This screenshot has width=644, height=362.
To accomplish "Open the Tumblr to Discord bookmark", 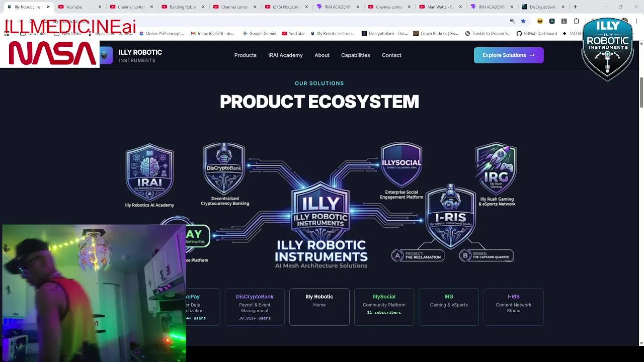I will coord(488,34).
